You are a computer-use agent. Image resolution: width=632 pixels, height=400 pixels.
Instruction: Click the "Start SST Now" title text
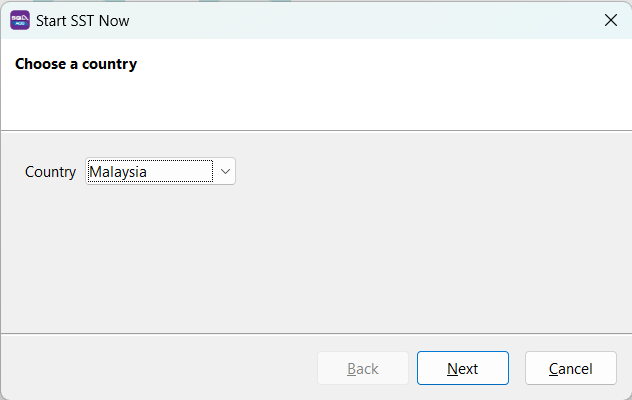point(82,20)
